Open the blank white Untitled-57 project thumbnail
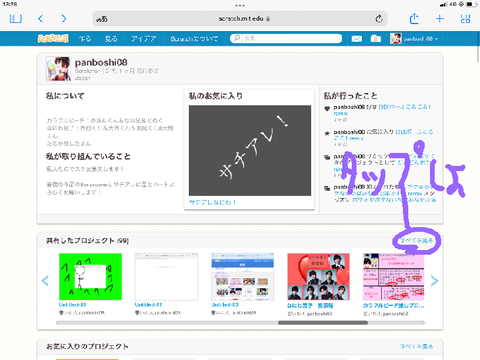 click(x=166, y=277)
